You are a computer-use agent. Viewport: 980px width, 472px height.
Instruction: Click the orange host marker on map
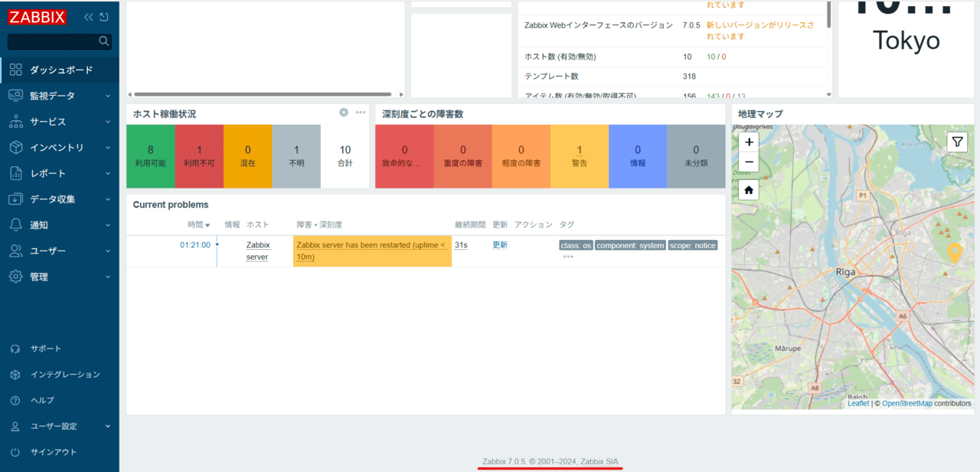tap(954, 253)
